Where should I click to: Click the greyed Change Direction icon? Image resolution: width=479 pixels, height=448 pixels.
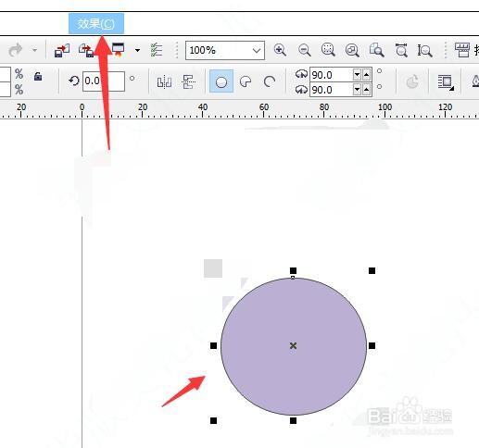[x=412, y=81]
